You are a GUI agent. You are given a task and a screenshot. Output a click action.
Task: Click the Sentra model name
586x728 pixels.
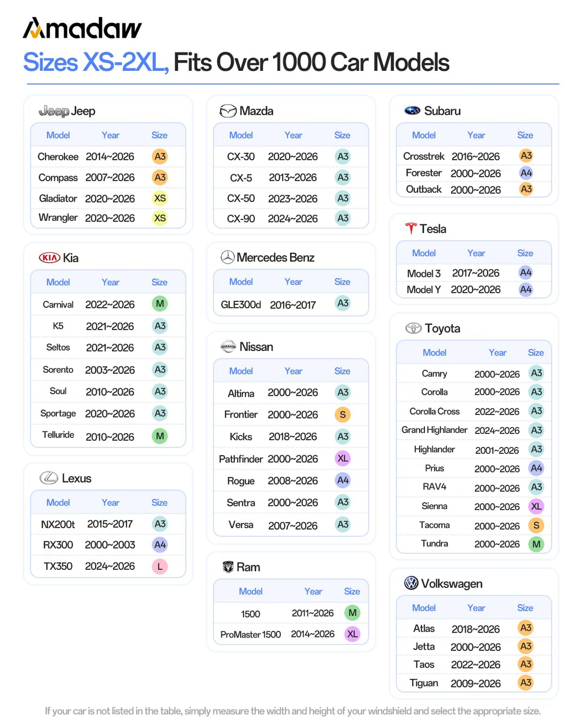pyautogui.click(x=241, y=503)
